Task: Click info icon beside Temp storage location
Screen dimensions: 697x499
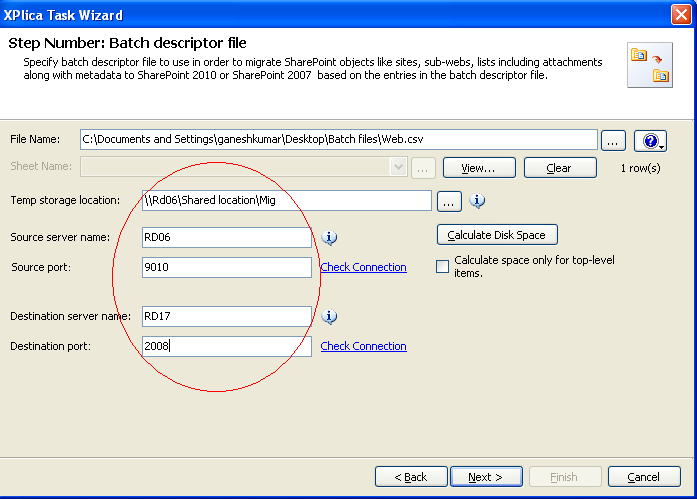Action: (477, 201)
